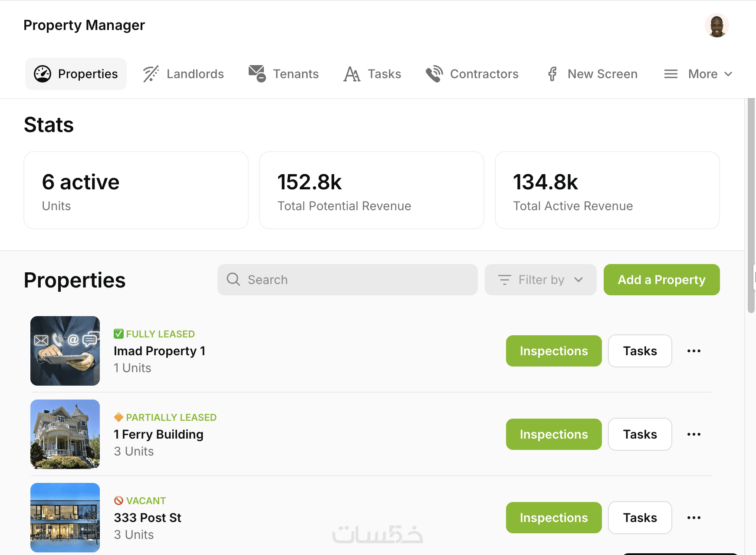Open the 333 Post St thumbnail image
The height and width of the screenshot is (555, 756).
click(x=65, y=518)
